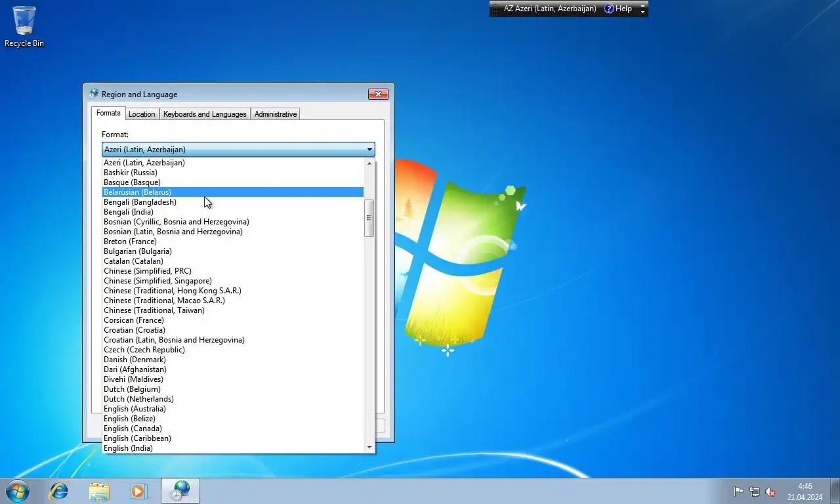Select English (Australia) format
This screenshot has height=504, width=840.
tap(233, 409)
